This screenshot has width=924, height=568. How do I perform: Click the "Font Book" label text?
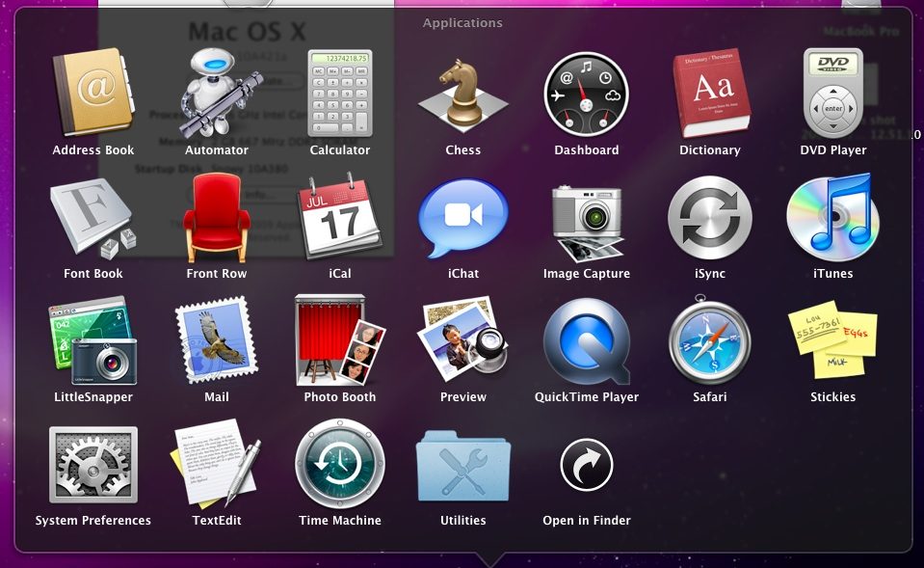[x=93, y=274]
